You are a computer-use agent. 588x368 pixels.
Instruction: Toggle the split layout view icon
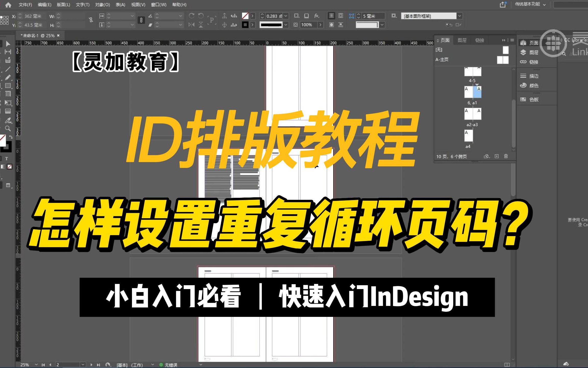coord(507,365)
